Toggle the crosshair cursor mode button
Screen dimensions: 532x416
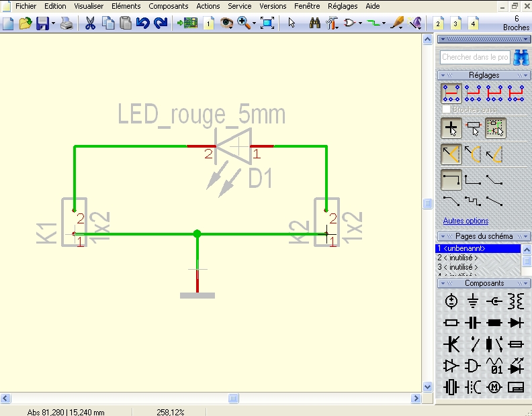(451, 127)
